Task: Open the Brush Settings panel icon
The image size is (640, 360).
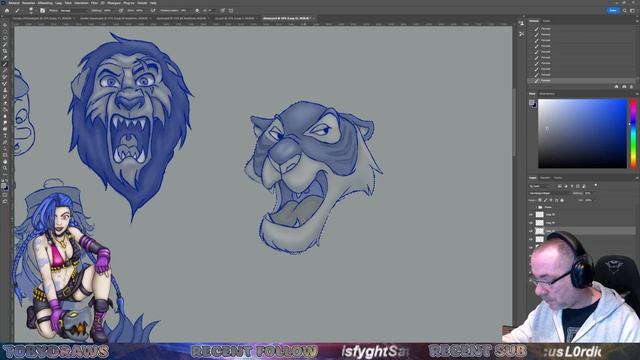Action: pyautogui.click(x=42, y=11)
